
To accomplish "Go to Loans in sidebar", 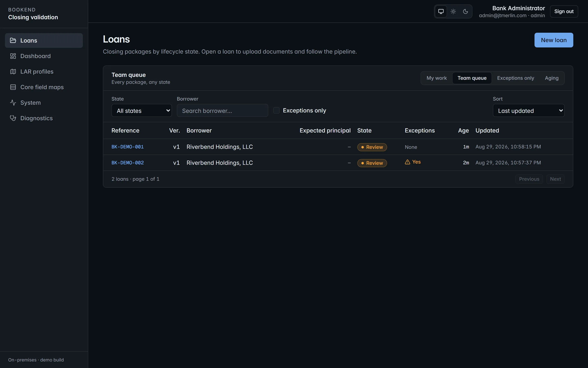I will coord(44,40).
